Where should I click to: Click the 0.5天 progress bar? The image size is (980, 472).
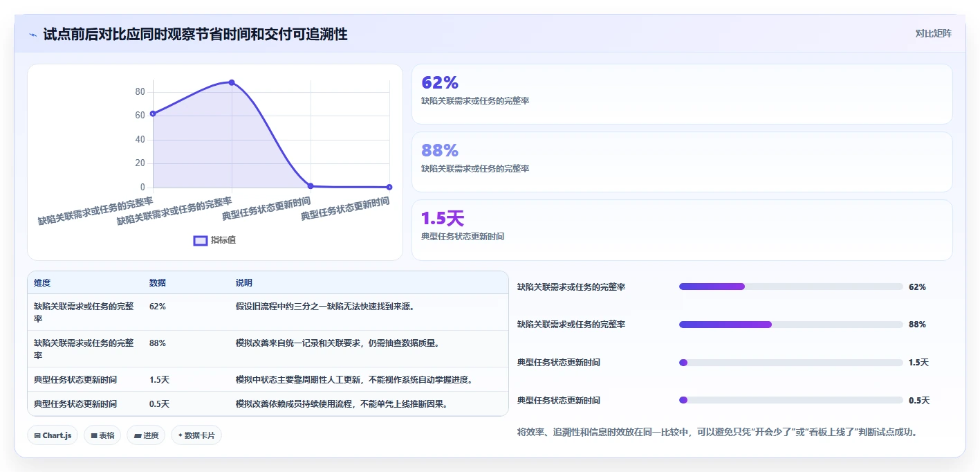pyautogui.click(x=791, y=401)
